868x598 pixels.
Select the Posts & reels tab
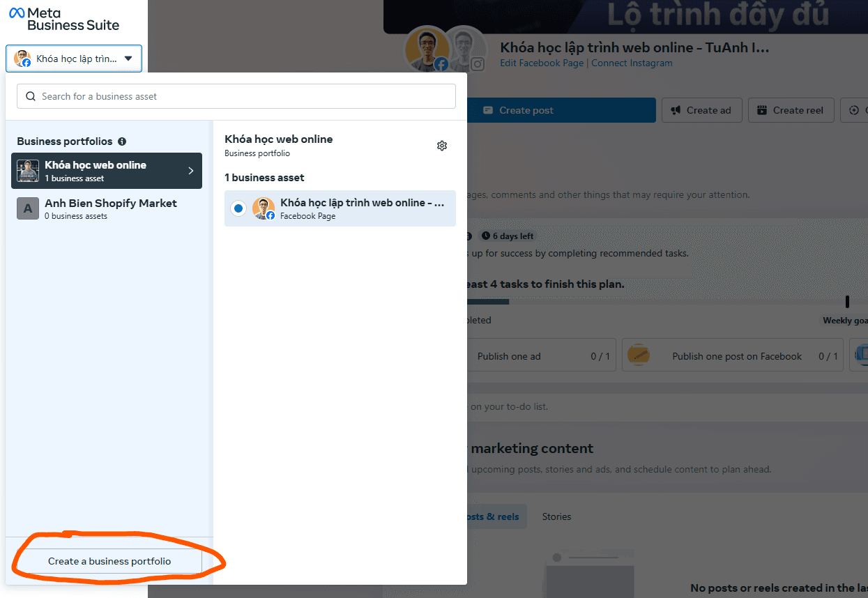point(494,516)
